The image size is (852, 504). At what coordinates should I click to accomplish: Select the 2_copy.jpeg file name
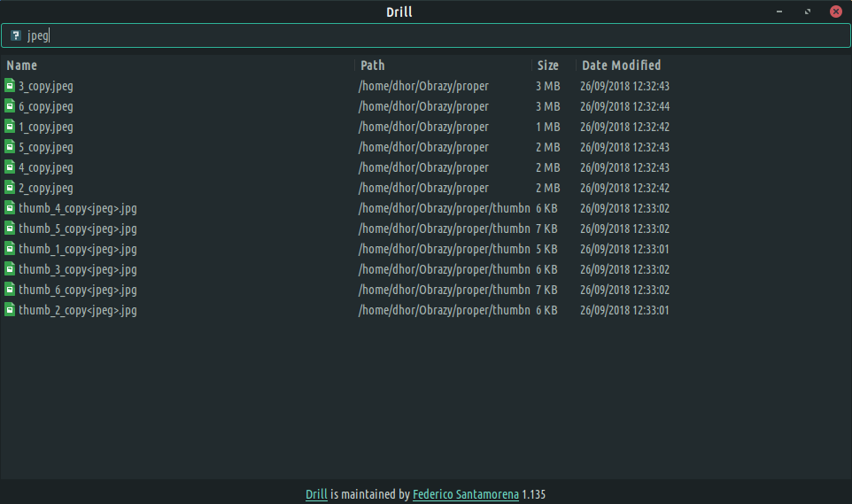click(46, 188)
